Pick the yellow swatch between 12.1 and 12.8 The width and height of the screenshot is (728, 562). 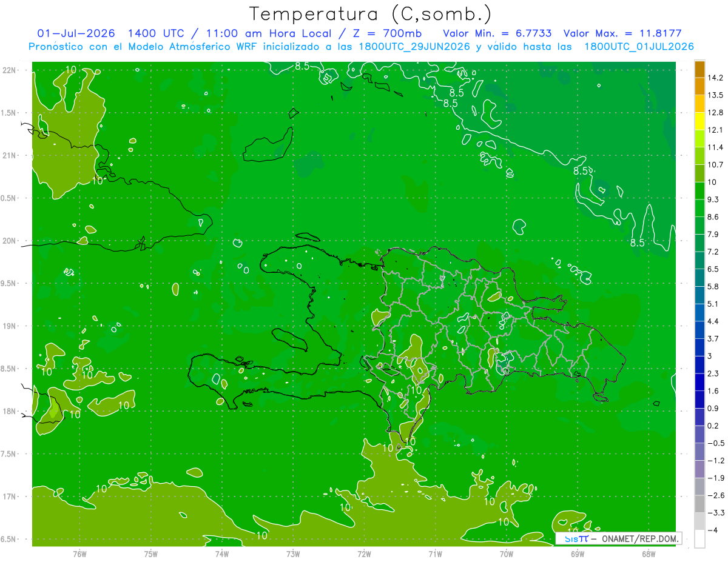click(x=699, y=121)
